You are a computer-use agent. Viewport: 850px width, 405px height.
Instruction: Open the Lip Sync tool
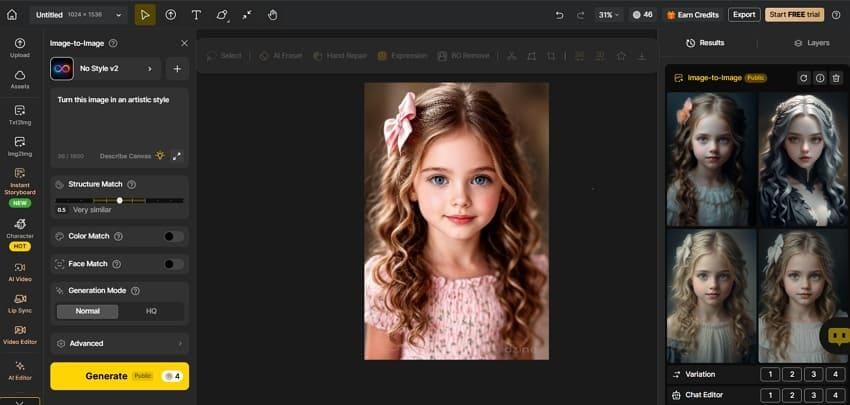tap(20, 304)
